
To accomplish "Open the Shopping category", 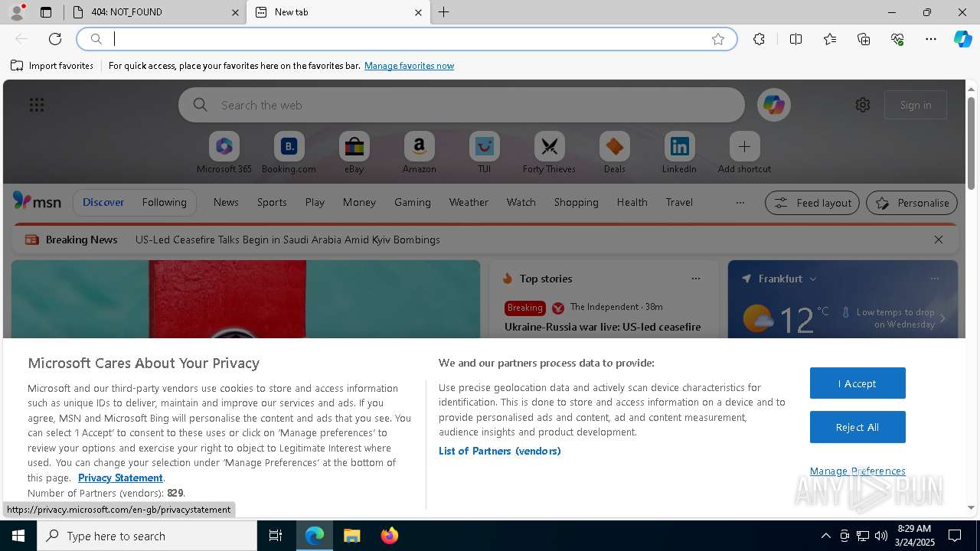I will [576, 202].
